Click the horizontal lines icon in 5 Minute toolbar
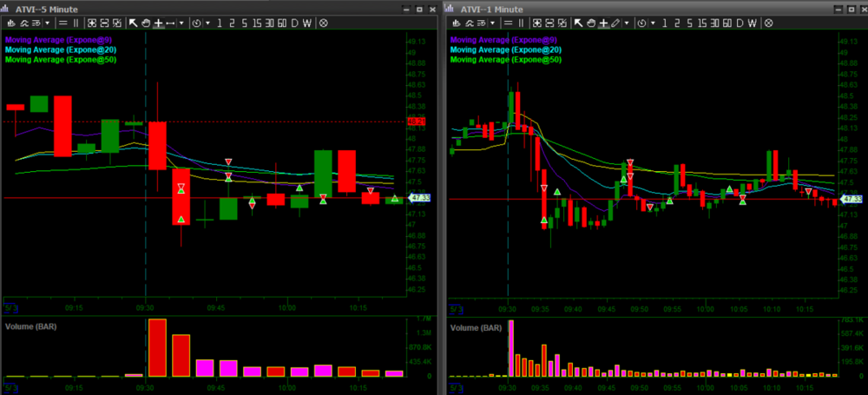The width and height of the screenshot is (868, 395). click(62, 23)
